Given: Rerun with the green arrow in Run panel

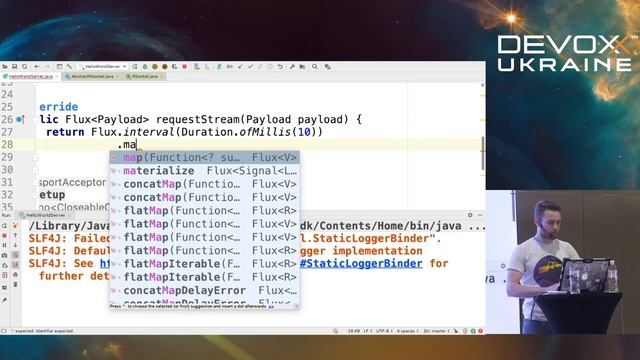Looking at the screenshot, I should (x=4, y=226).
